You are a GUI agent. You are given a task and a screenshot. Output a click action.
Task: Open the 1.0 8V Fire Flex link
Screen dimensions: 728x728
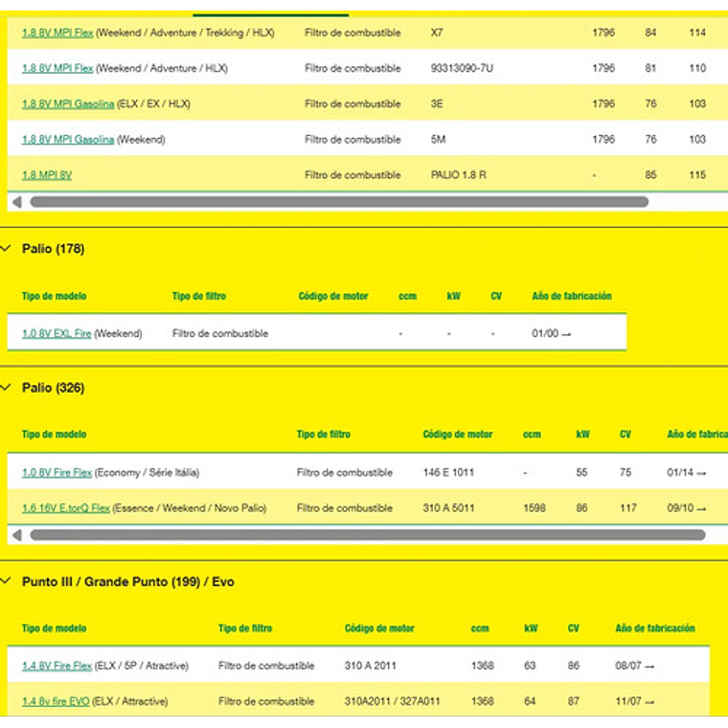[x=57, y=472]
